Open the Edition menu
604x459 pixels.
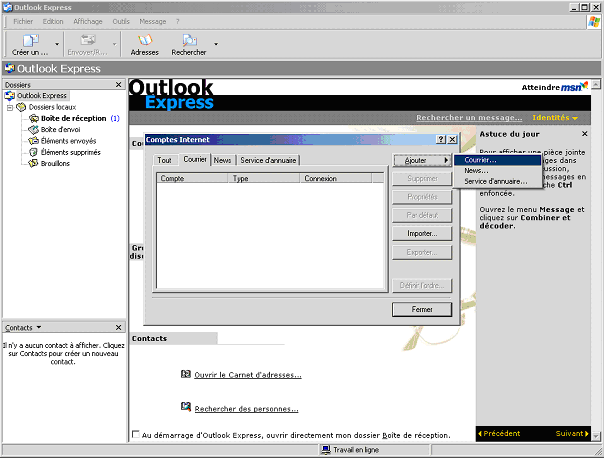point(53,22)
